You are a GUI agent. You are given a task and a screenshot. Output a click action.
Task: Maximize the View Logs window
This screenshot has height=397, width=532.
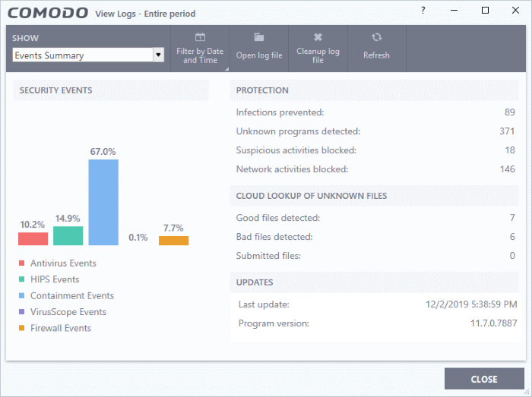(485, 11)
